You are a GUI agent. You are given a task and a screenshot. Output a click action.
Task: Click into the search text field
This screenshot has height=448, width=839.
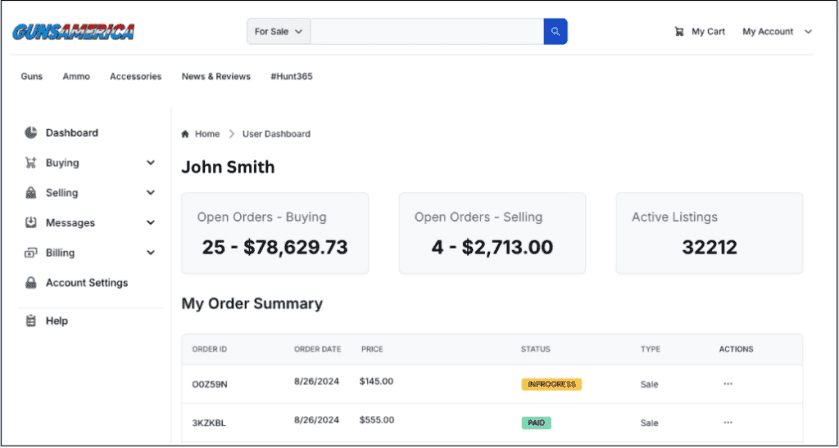coord(426,32)
